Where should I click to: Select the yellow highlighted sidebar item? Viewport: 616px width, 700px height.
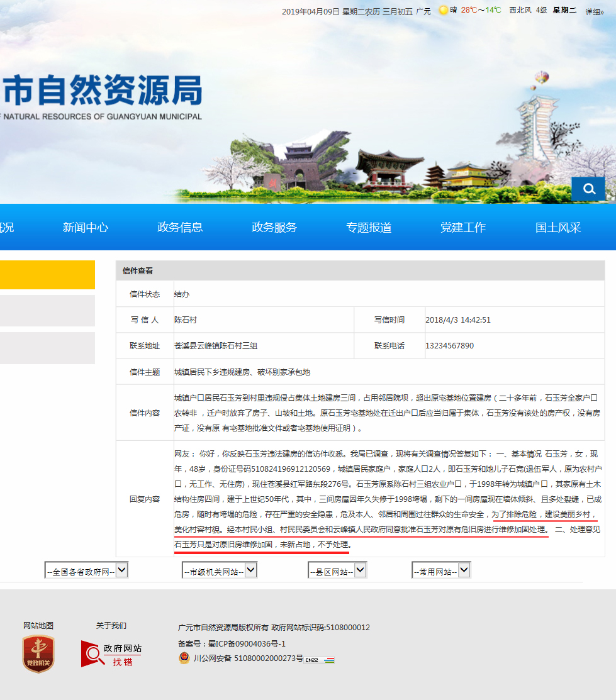47,275
